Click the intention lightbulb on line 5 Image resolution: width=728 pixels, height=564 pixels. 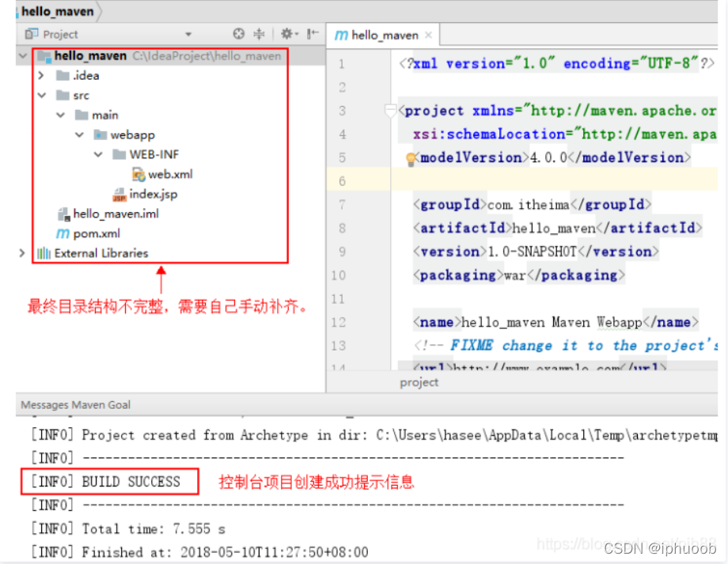(x=411, y=159)
